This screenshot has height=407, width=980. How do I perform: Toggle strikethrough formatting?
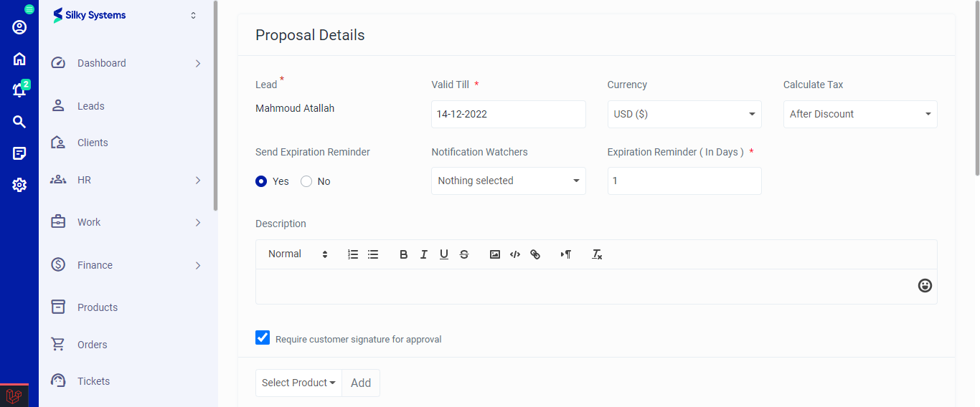pos(464,254)
